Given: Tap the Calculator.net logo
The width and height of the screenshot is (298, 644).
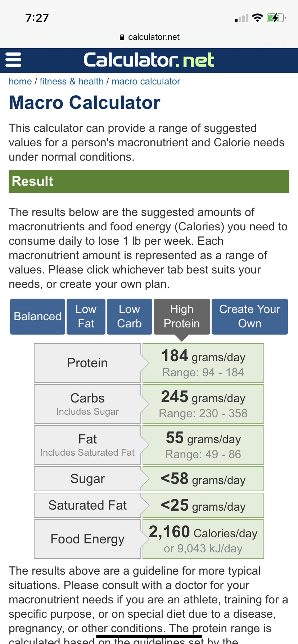Looking at the screenshot, I should click(x=149, y=60).
